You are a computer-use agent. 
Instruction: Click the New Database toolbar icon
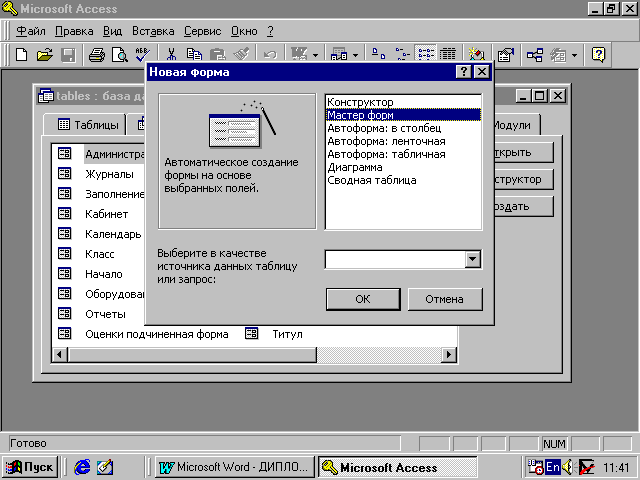coord(21,55)
